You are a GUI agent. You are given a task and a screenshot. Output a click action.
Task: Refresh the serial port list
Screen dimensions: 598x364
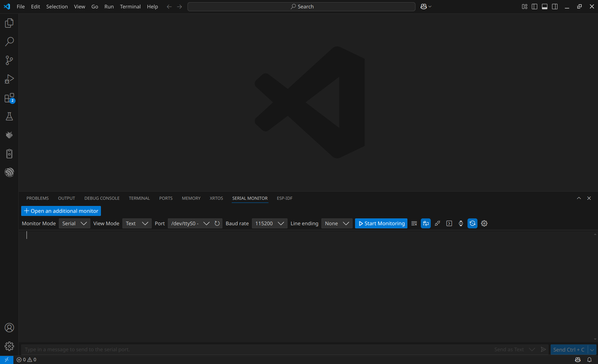click(x=217, y=223)
